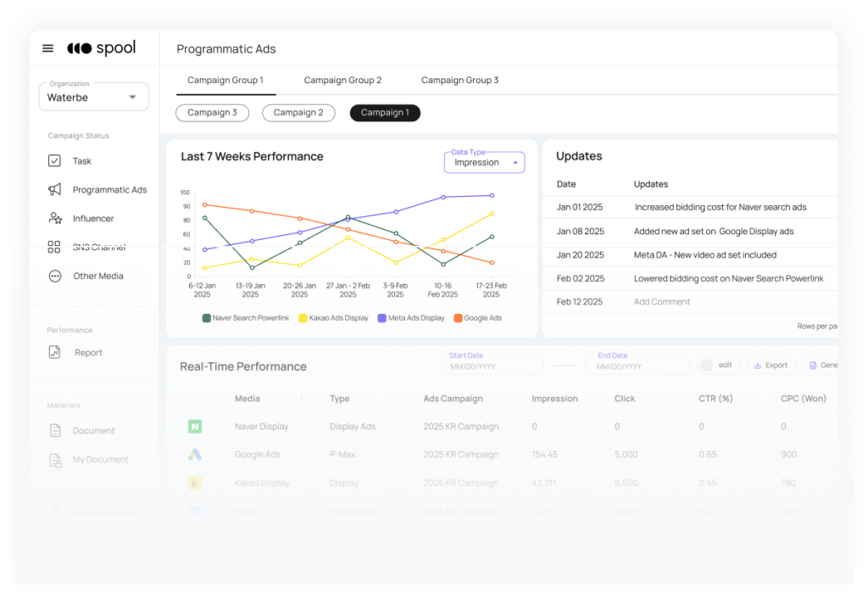This screenshot has height=598, width=868.
Task: Click the CPC (Won) column header
Action: [x=804, y=399]
